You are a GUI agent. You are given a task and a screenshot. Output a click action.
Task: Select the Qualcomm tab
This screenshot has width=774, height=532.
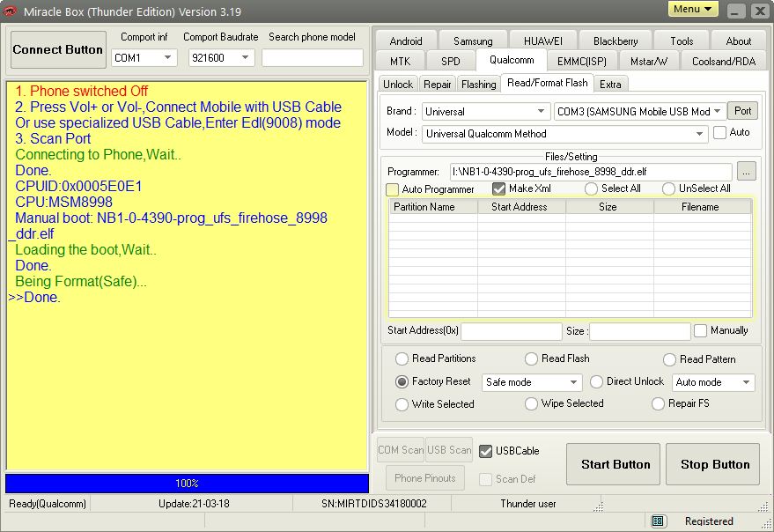tap(512, 60)
